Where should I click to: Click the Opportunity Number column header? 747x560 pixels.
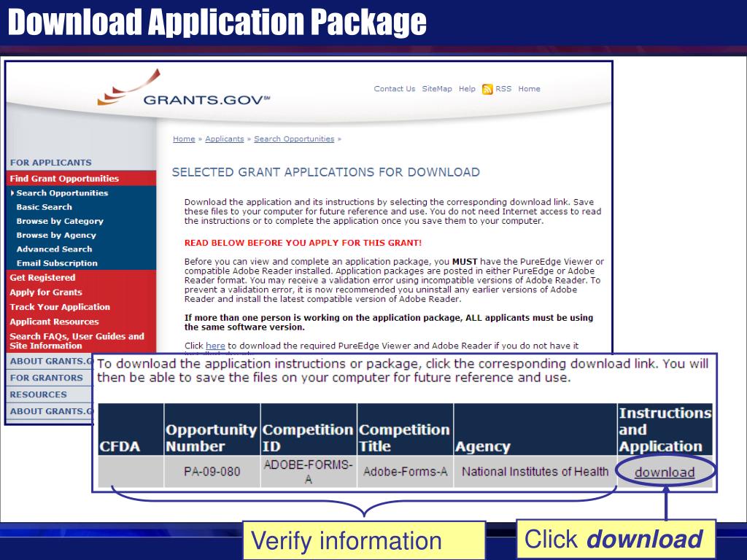(212, 429)
